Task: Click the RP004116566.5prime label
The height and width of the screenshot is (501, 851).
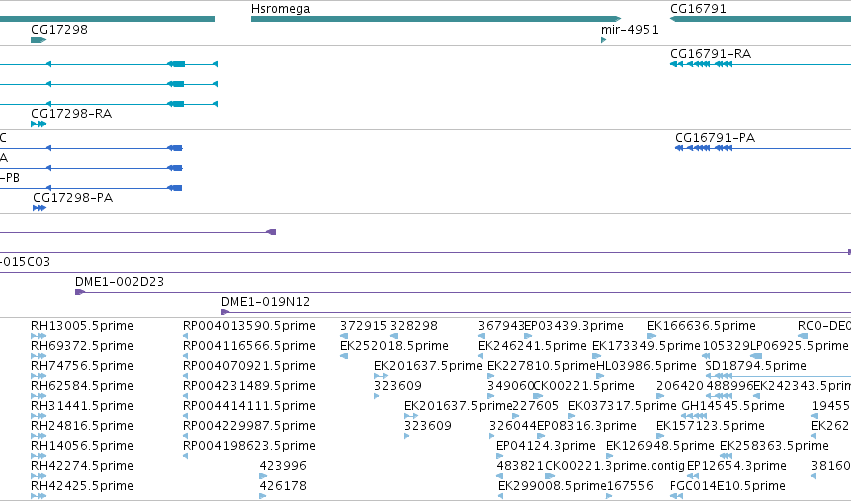Action: 249,346
